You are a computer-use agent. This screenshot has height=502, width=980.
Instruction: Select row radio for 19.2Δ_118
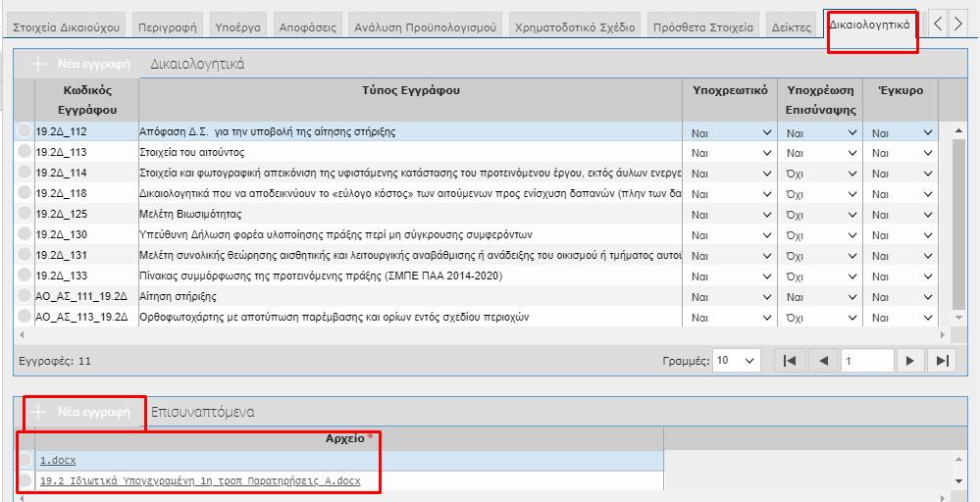point(24,193)
